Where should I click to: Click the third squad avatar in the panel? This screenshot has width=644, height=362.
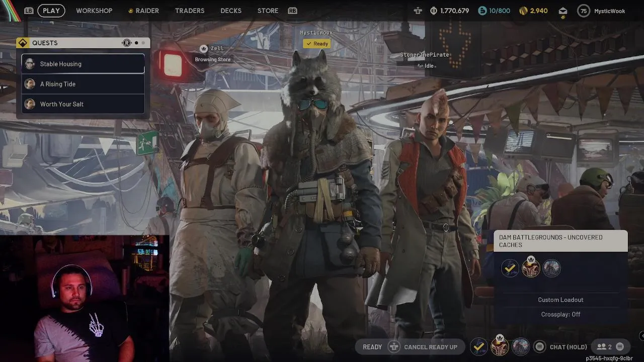pyautogui.click(x=551, y=268)
